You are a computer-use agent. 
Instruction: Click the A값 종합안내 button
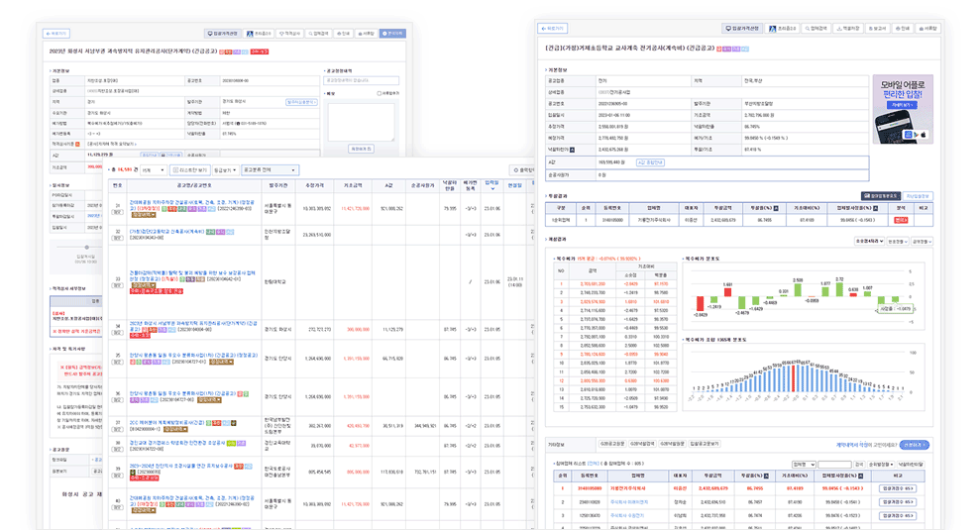click(x=650, y=161)
